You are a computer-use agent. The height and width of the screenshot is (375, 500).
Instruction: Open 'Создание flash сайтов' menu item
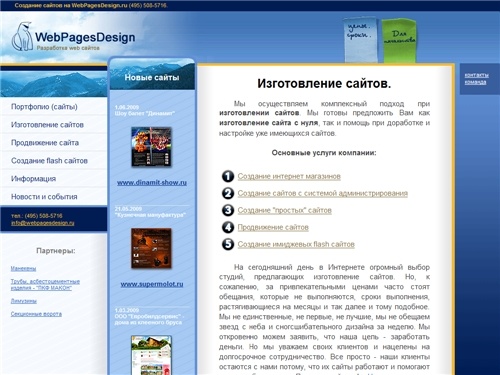(49, 161)
